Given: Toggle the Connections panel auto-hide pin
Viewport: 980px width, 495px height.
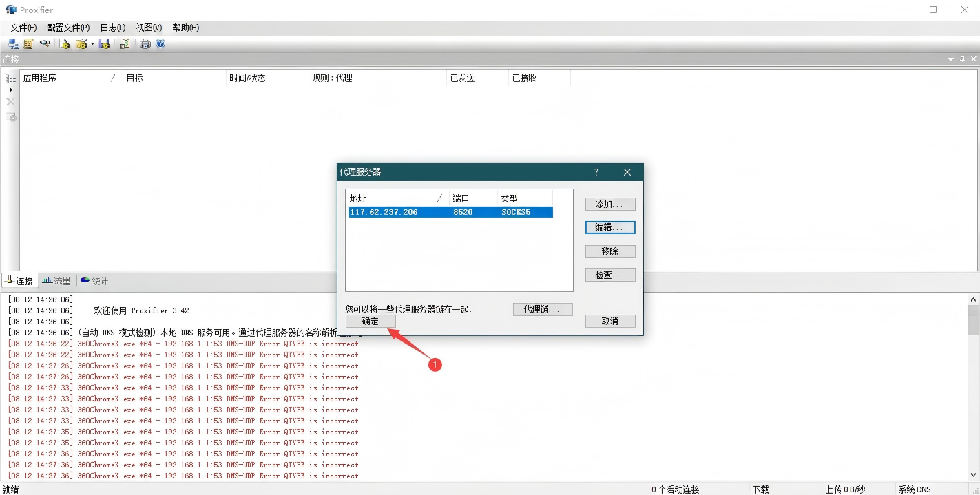Looking at the screenshot, I should 963,60.
